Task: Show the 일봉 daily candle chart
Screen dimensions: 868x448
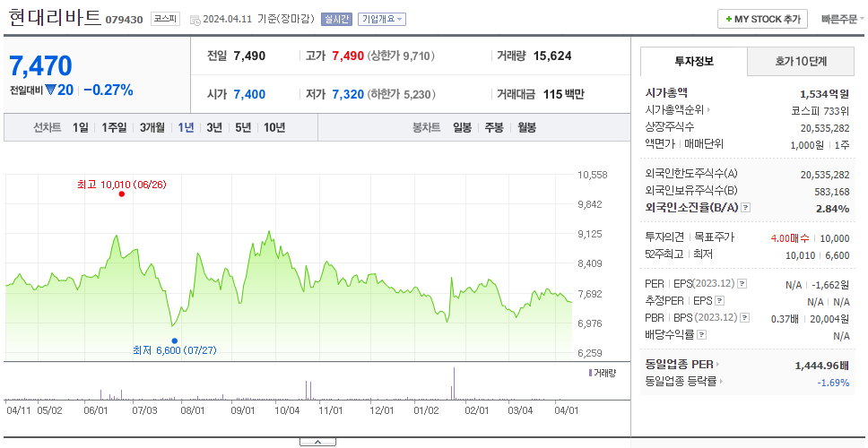Action: pos(462,128)
